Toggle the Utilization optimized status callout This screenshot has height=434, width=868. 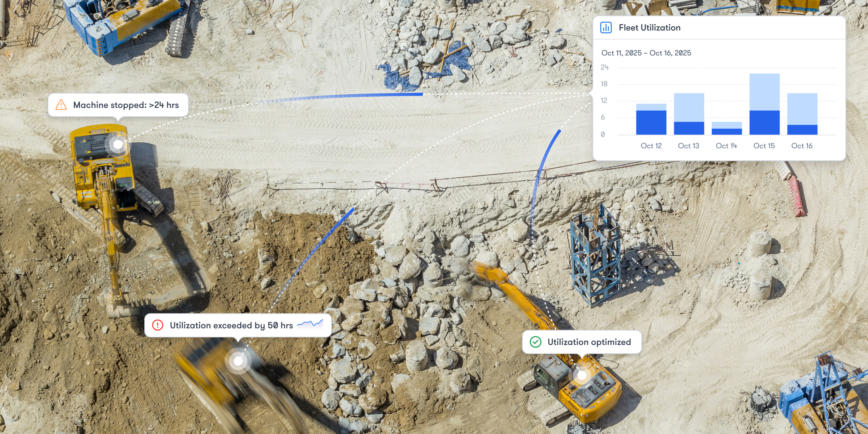[x=582, y=342]
